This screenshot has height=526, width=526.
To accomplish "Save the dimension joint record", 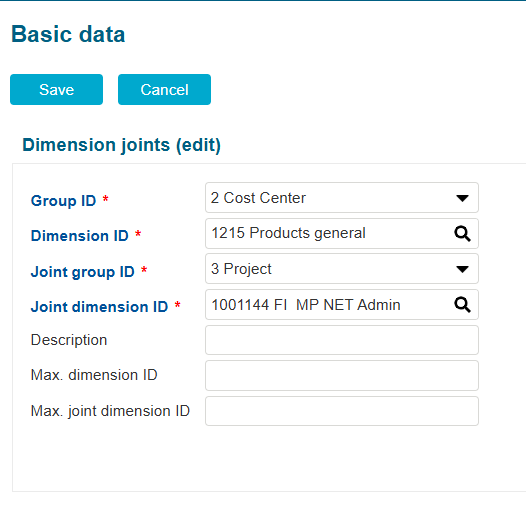I will pyautogui.click(x=56, y=90).
